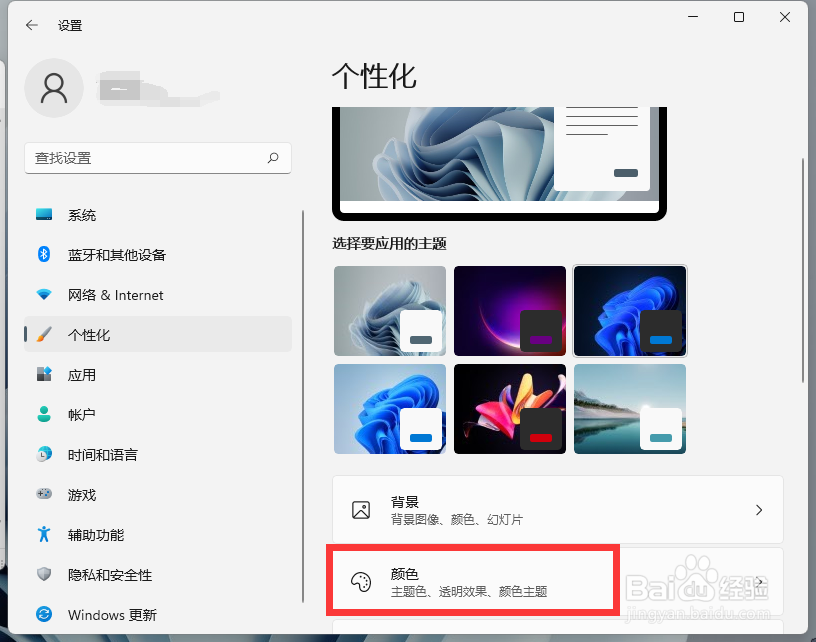Image resolution: width=816 pixels, height=642 pixels.
Task: Open the 系统 settings page
Action: (x=158, y=215)
